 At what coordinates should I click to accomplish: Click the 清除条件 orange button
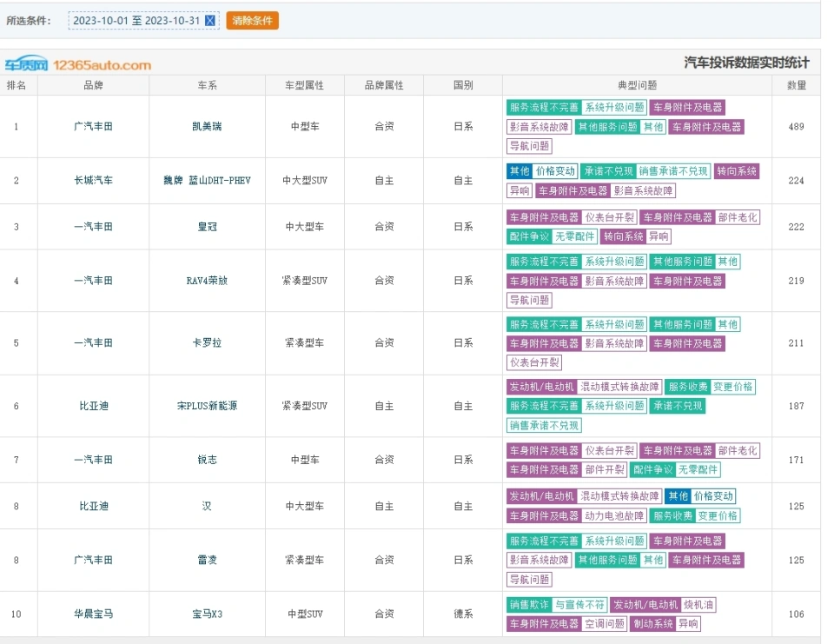(x=252, y=21)
